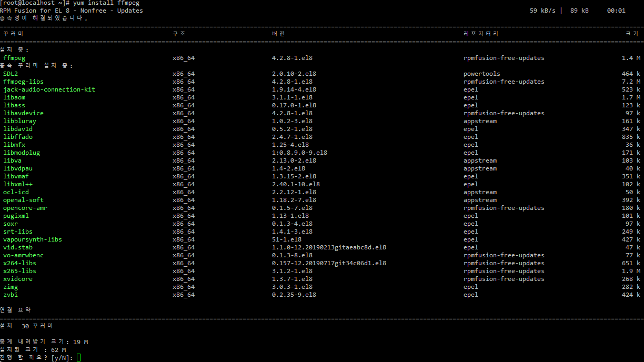Select libffado package name
The height and width of the screenshot is (362, 644).
18,137
